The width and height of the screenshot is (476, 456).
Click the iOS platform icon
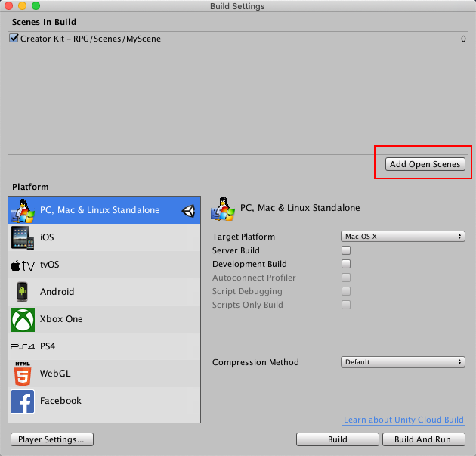tap(23, 238)
